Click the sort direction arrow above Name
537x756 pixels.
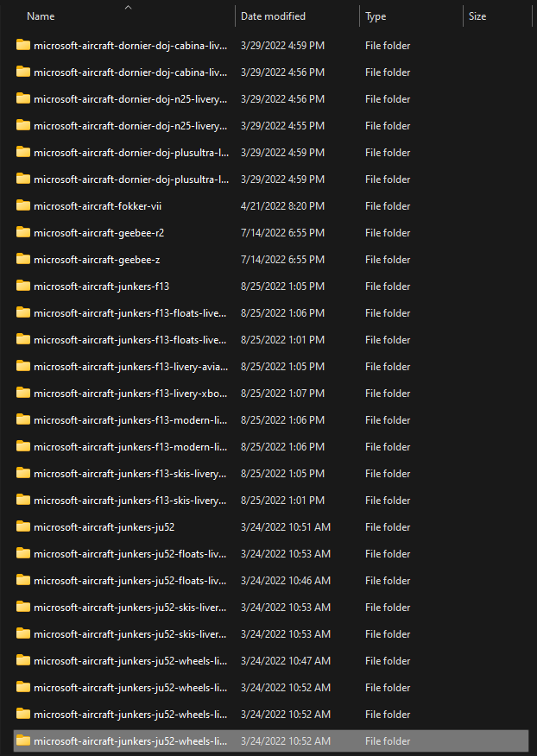pyautogui.click(x=128, y=7)
